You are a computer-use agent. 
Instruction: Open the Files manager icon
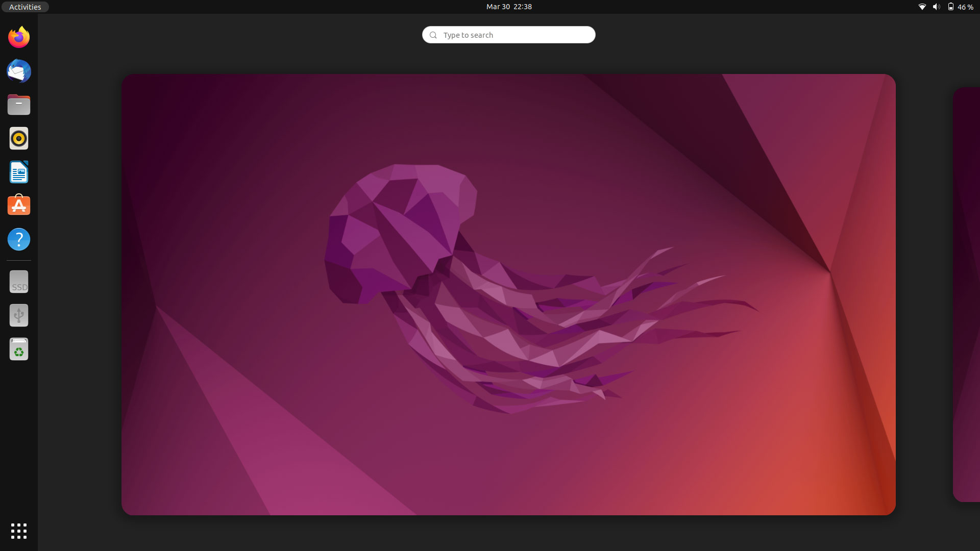19,105
